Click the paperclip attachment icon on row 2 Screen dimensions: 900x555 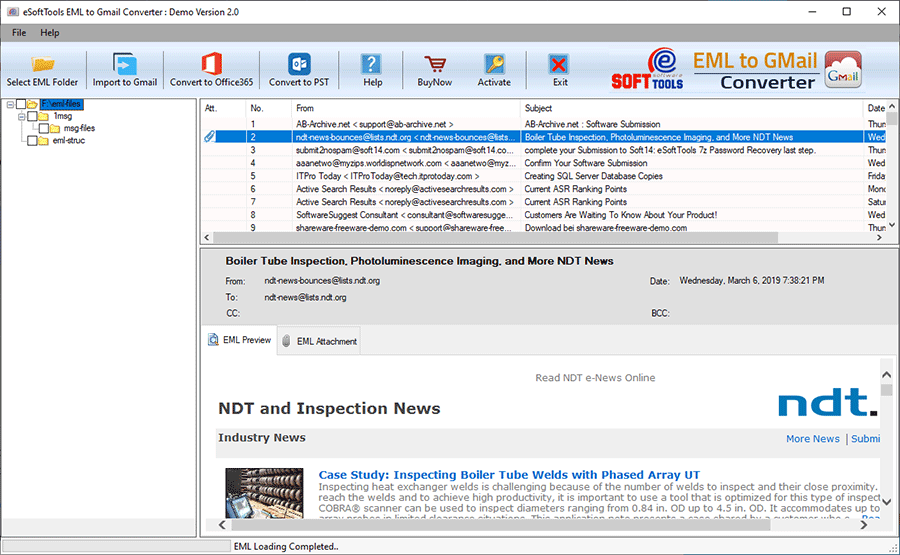click(210, 137)
